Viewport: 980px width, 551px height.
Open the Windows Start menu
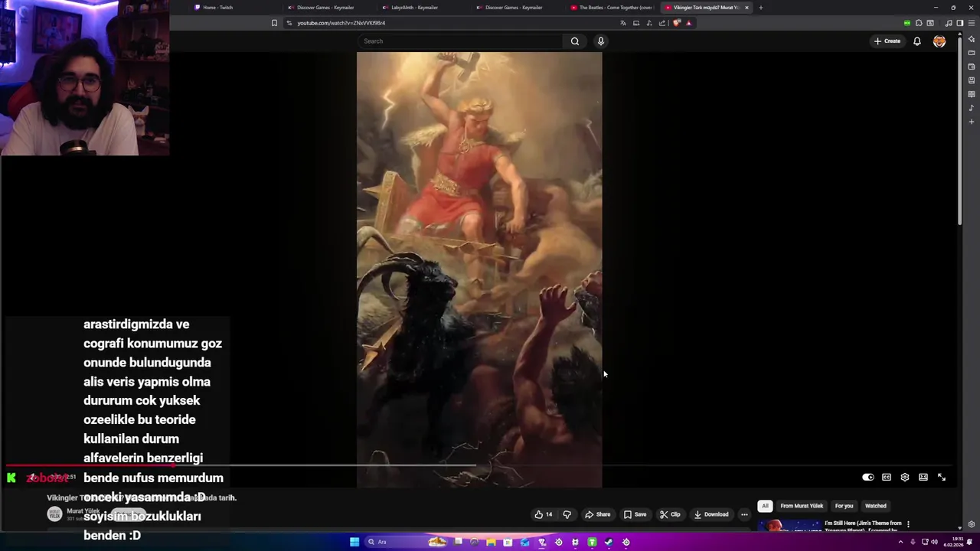point(354,542)
